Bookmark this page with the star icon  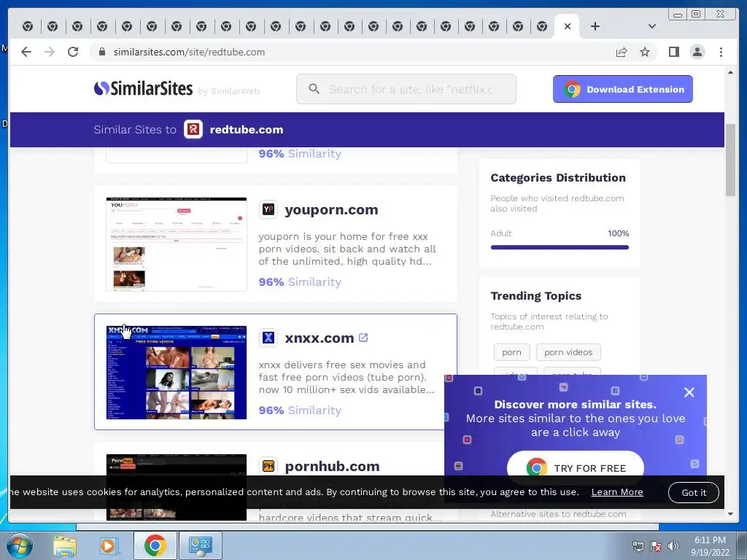click(x=645, y=52)
